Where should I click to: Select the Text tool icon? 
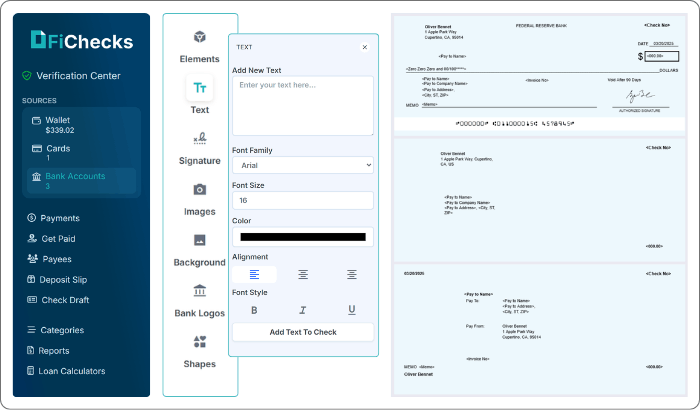(x=200, y=88)
